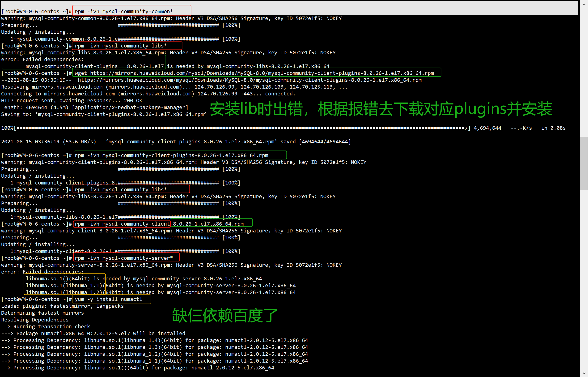This screenshot has height=377, width=588.
Task: Click the scrollbar down arrow
Action: click(584, 373)
